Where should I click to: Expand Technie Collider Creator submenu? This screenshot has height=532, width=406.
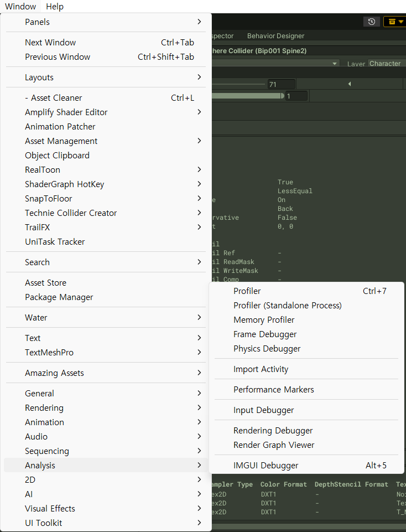pyautogui.click(x=106, y=213)
